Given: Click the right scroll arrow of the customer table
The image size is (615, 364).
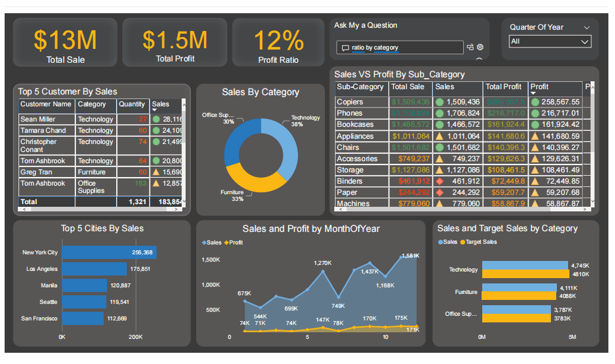Looking at the screenshot, I should [175, 209].
